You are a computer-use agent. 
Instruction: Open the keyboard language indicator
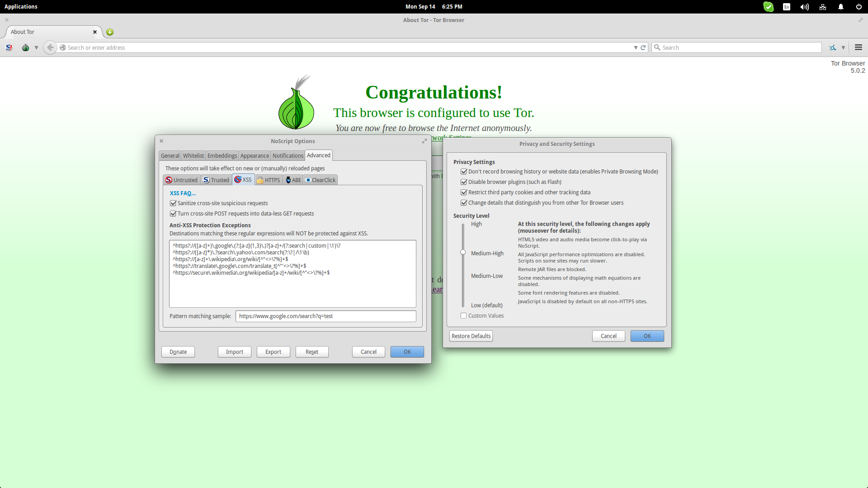click(787, 7)
